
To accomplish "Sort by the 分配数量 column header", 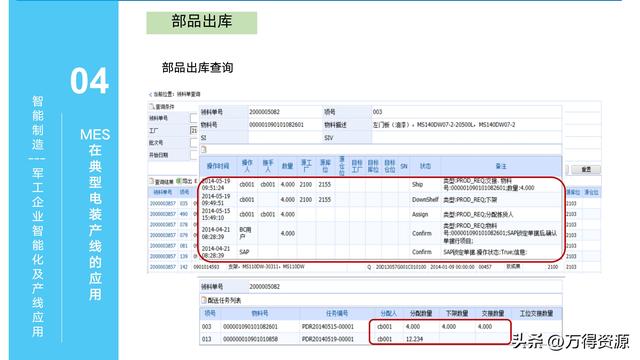I will pyautogui.click(x=421, y=313).
